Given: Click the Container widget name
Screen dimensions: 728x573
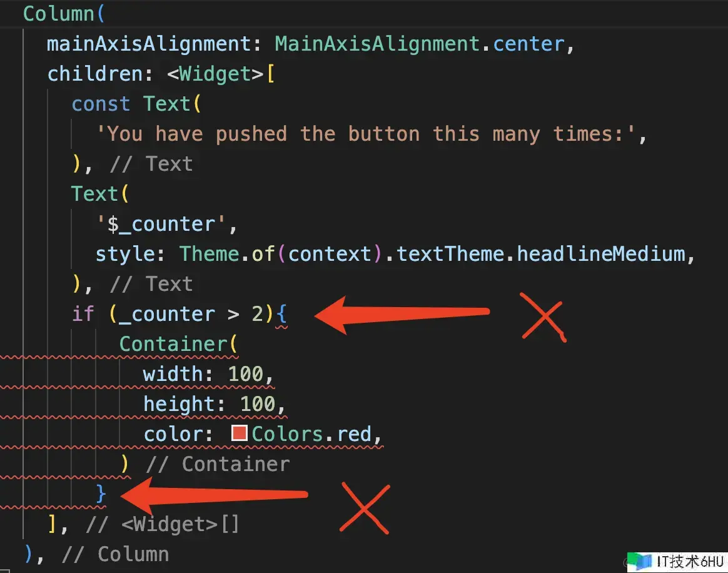Looking at the screenshot, I should click(x=173, y=344).
